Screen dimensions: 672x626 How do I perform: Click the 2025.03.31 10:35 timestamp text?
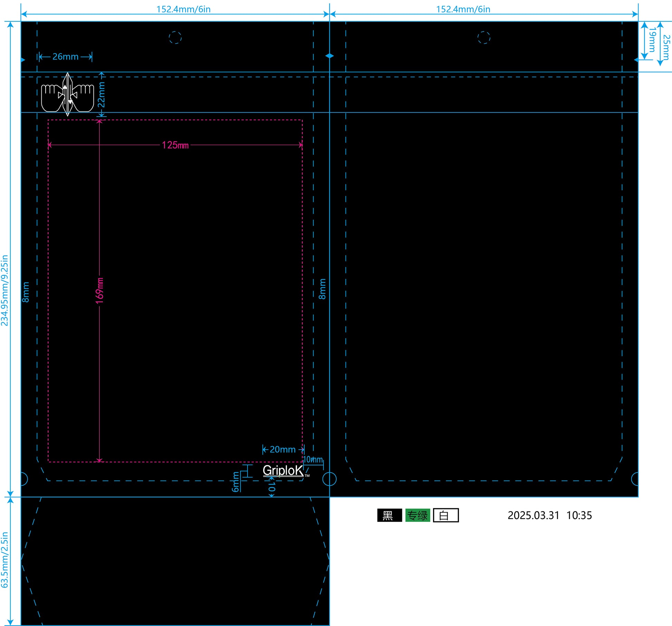point(550,515)
